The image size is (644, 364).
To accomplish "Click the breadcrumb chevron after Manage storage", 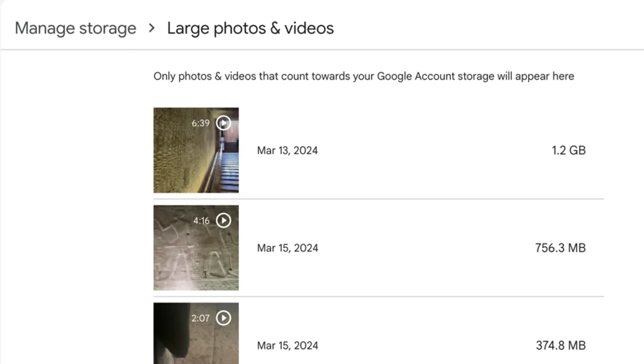I will 152,28.
